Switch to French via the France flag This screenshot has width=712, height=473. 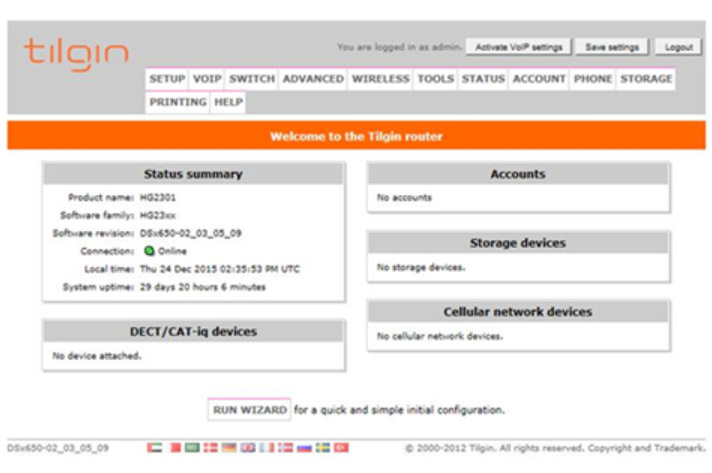[x=267, y=448]
